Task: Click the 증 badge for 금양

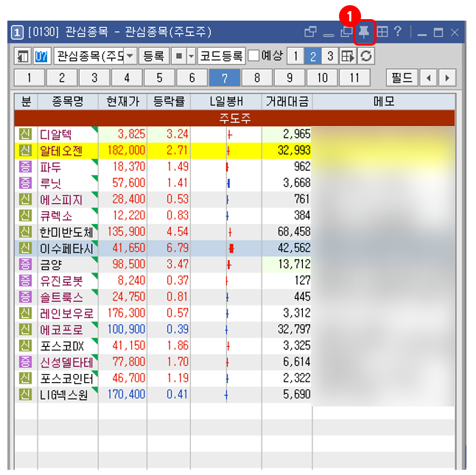Action: pyautogui.click(x=26, y=264)
